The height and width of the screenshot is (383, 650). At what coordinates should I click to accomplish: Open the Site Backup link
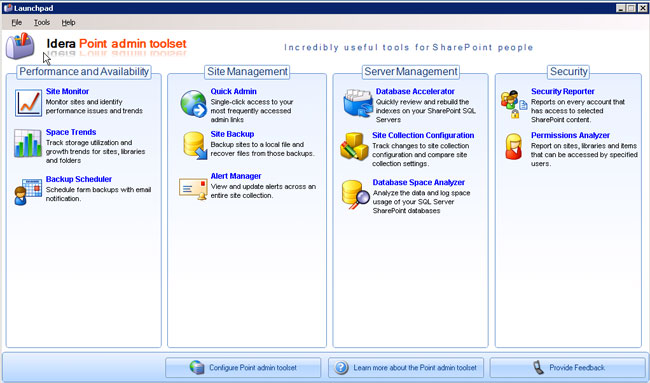coord(232,134)
